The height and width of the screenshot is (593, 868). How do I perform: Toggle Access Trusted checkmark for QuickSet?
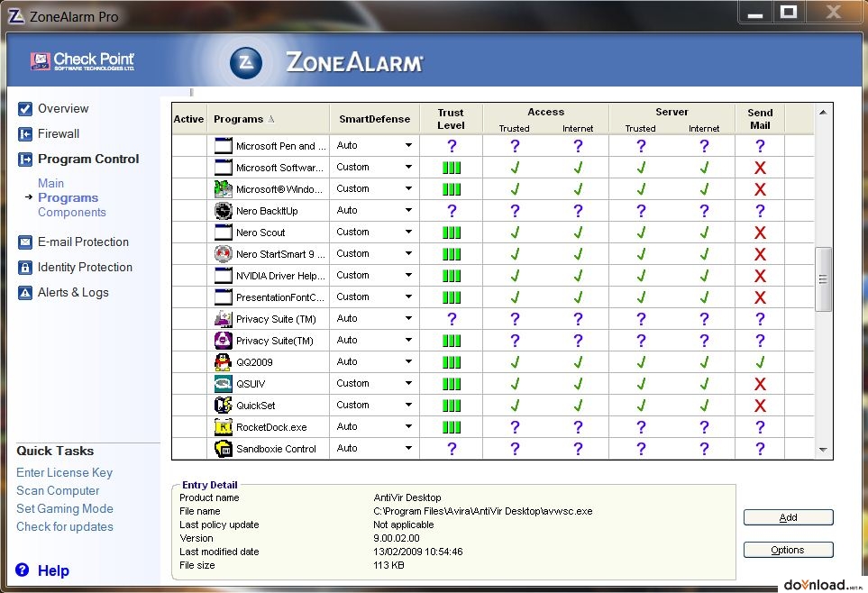(x=515, y=406)
